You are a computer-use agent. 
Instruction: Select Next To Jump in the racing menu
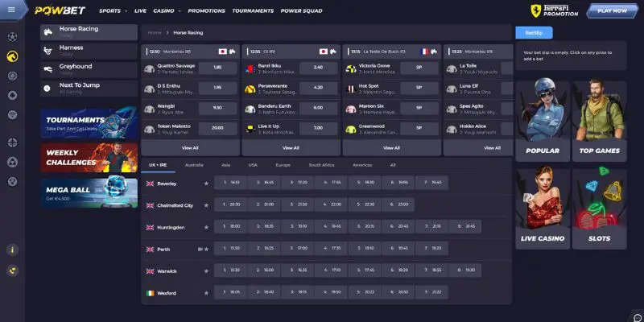click(89, 89)
